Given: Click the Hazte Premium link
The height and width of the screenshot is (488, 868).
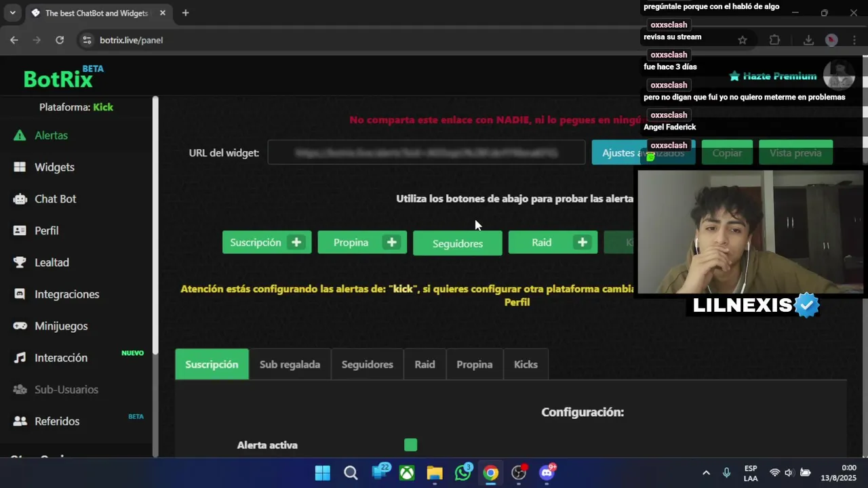Looking at the screenshot, I should (x=772, y=76).
